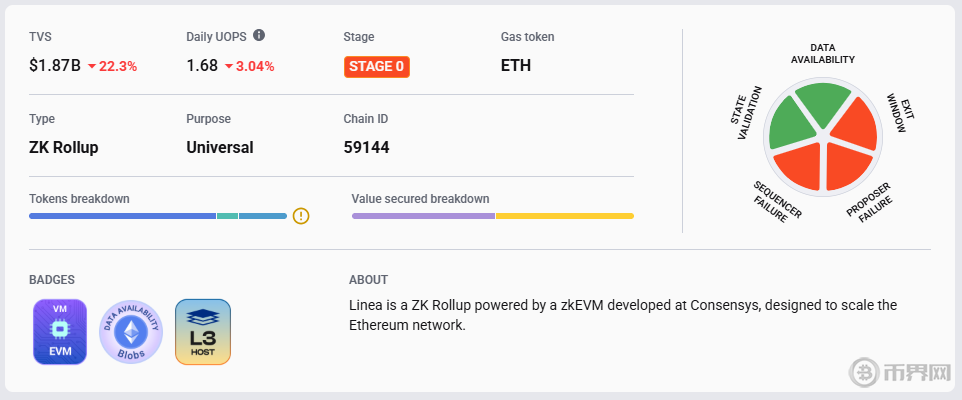The width and height of the screenshot is (962, 400).
Task: Click the tokens breakdown warning icon
Action: pos(301,215)
